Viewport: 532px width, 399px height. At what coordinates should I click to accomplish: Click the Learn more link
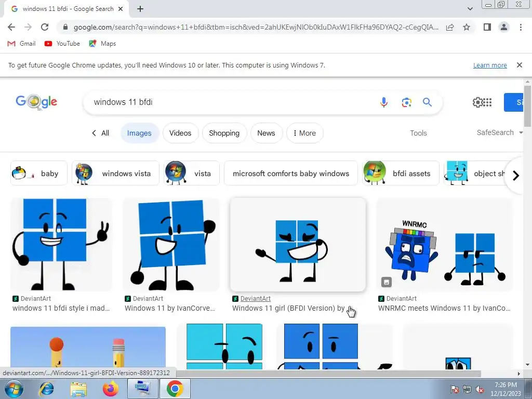[x=490, y=65]
